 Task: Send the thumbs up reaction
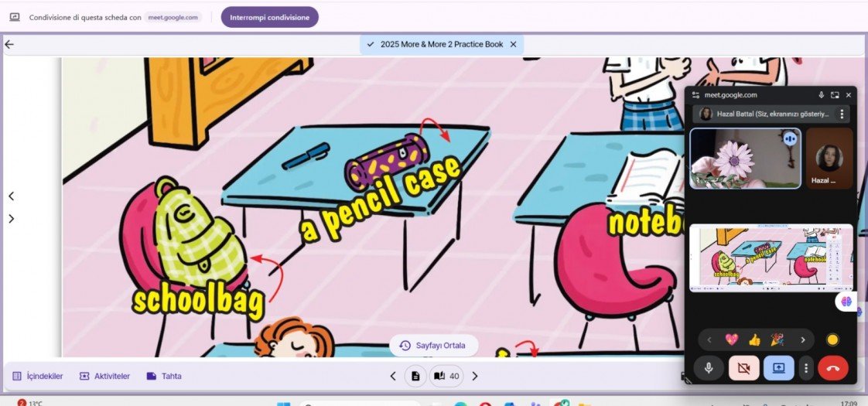pyautogui.click(x=754, y=339)
